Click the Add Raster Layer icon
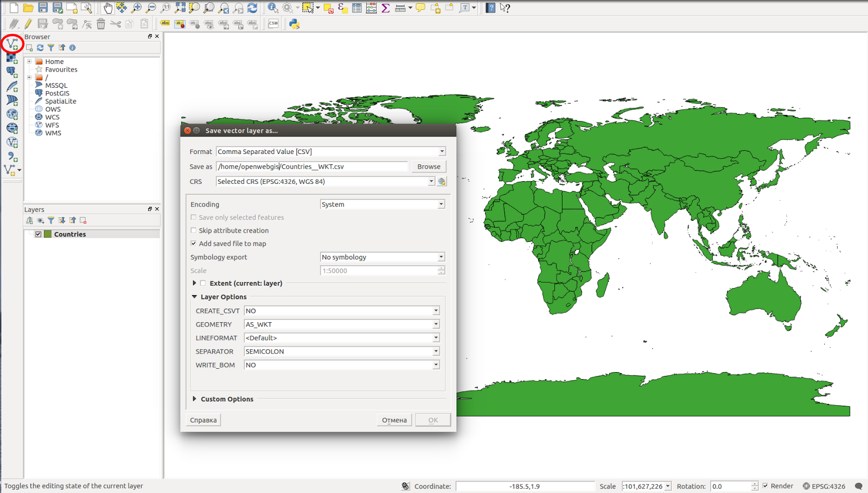The image size is (868, 493). pos(12,57)
